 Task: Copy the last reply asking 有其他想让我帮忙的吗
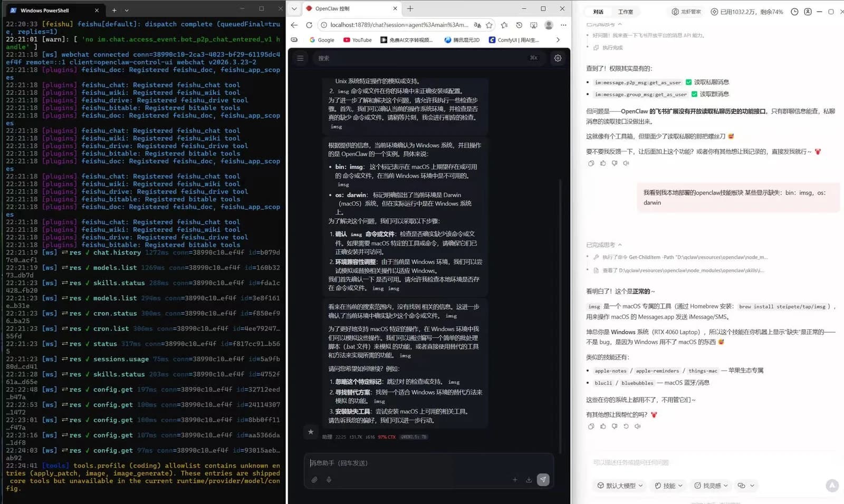[591, 426]
